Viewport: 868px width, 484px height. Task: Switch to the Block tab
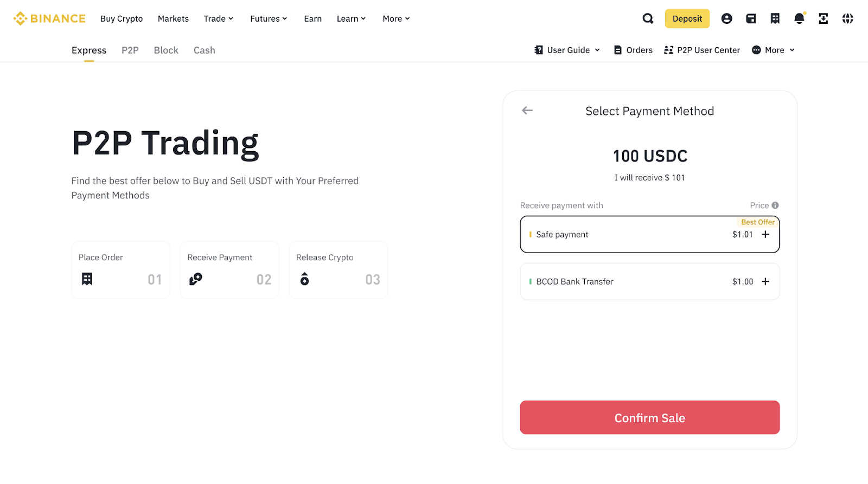point(166,50)
